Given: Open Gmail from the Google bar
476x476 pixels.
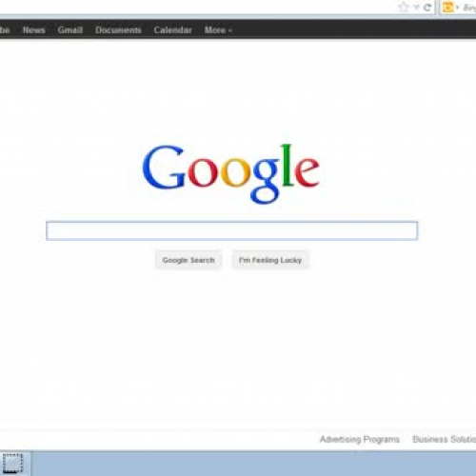Looking at the screenshot, I should pyautogui.click(x=70, y=30).
